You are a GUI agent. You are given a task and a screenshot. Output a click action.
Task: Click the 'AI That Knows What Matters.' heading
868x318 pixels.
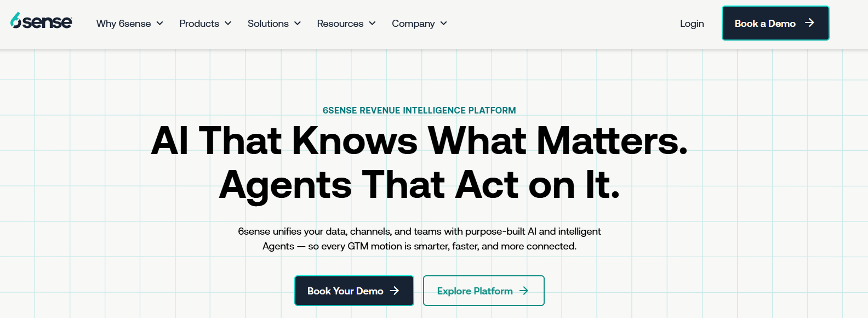pyautogui.click(x=419, y=141)
